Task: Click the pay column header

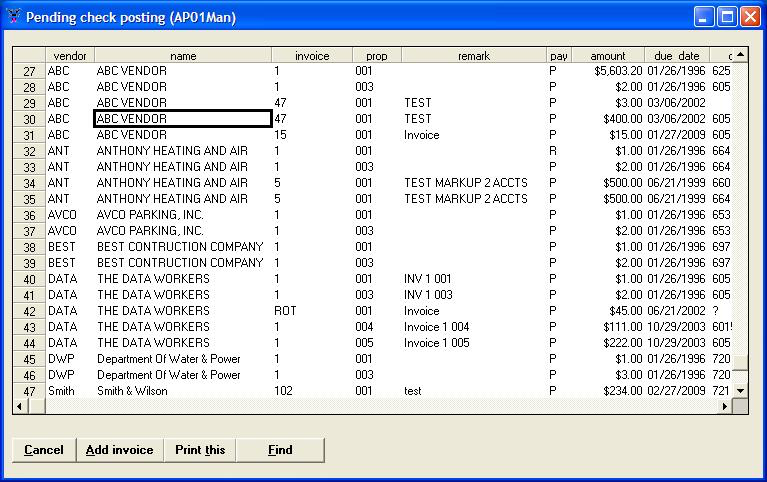Action: [559, 56]
